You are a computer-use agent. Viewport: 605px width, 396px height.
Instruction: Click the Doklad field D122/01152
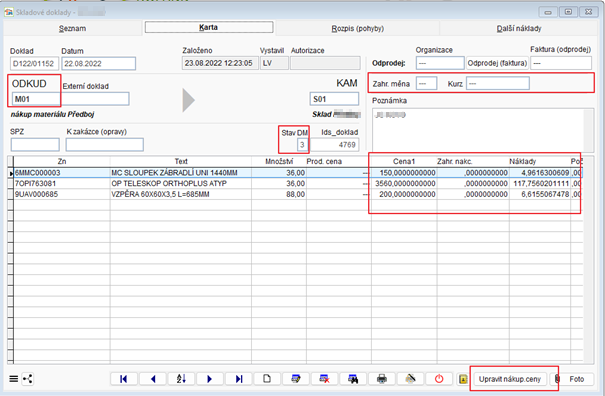pos(34,64)
